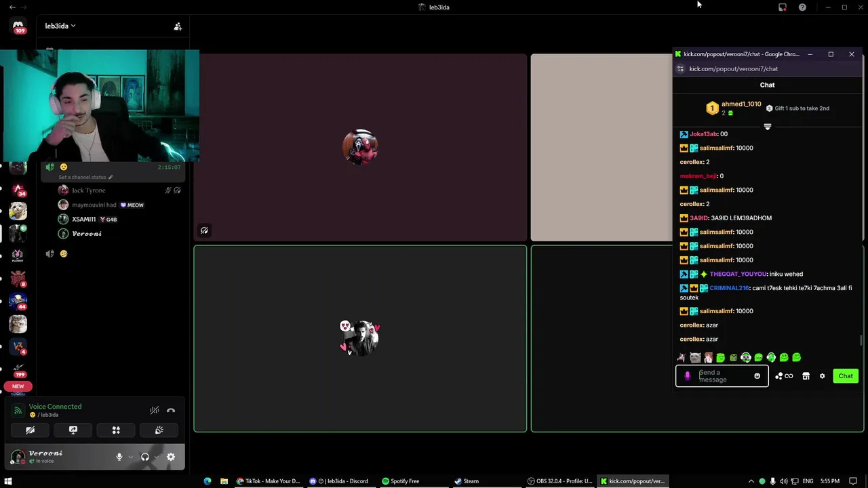Screen dimensions: 868x488
Task: Click the hearts avatar video tile
Action: point(360,338)
